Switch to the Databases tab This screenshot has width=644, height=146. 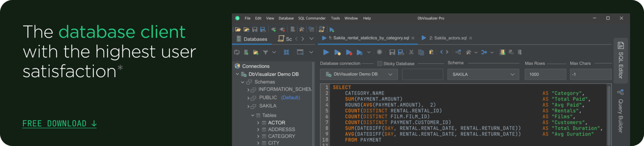coord(252,39)
